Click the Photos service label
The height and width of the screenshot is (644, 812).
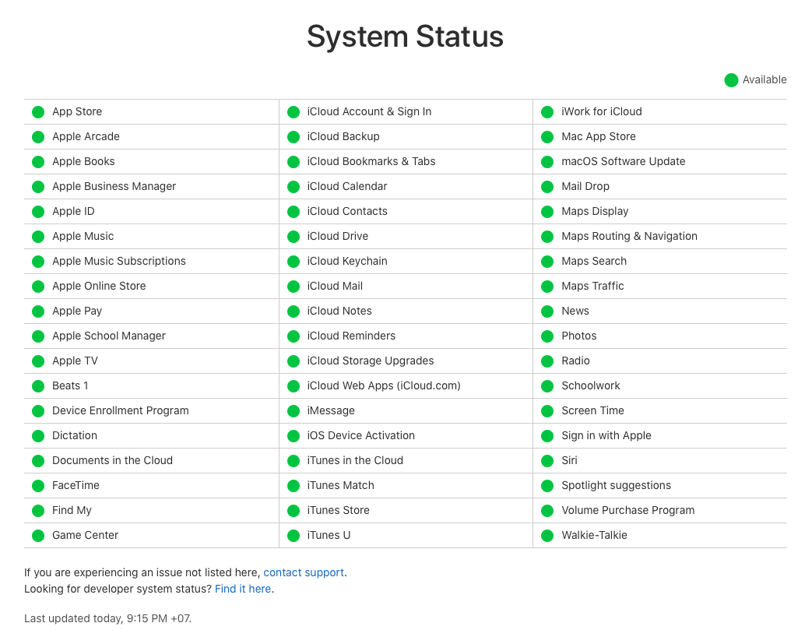[x=579, y=336]
